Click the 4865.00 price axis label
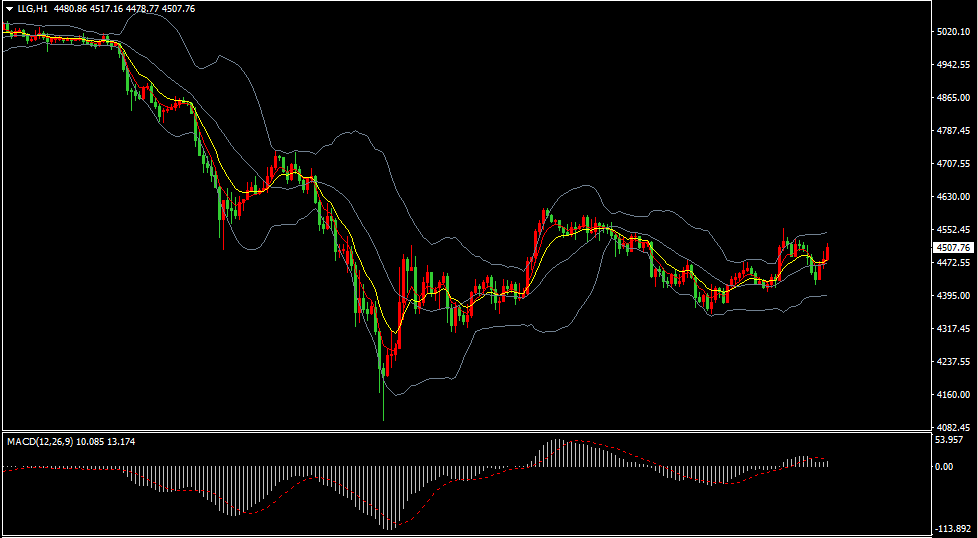 tap(954, 98)
